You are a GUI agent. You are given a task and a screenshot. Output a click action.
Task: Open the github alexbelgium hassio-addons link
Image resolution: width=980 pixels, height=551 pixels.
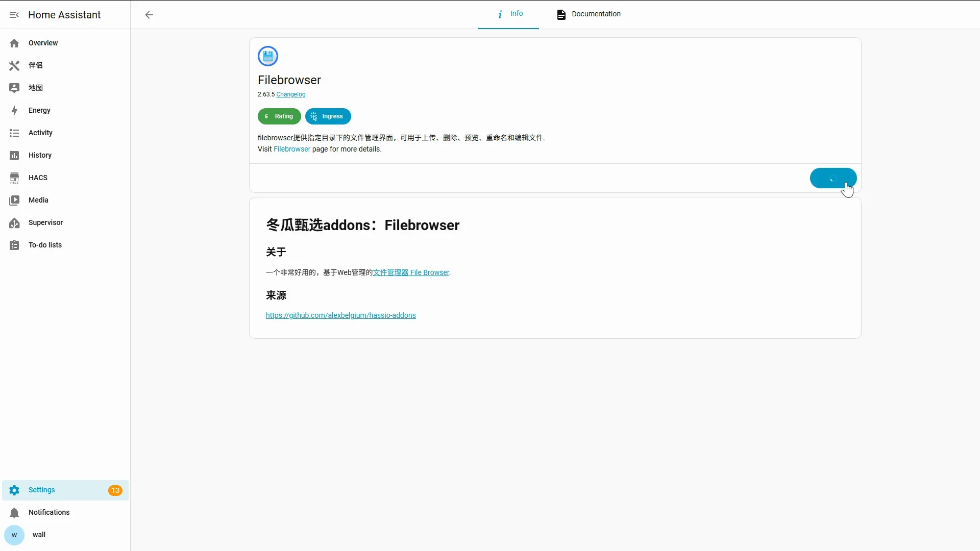pyautogui.click(x=341, y=315)
